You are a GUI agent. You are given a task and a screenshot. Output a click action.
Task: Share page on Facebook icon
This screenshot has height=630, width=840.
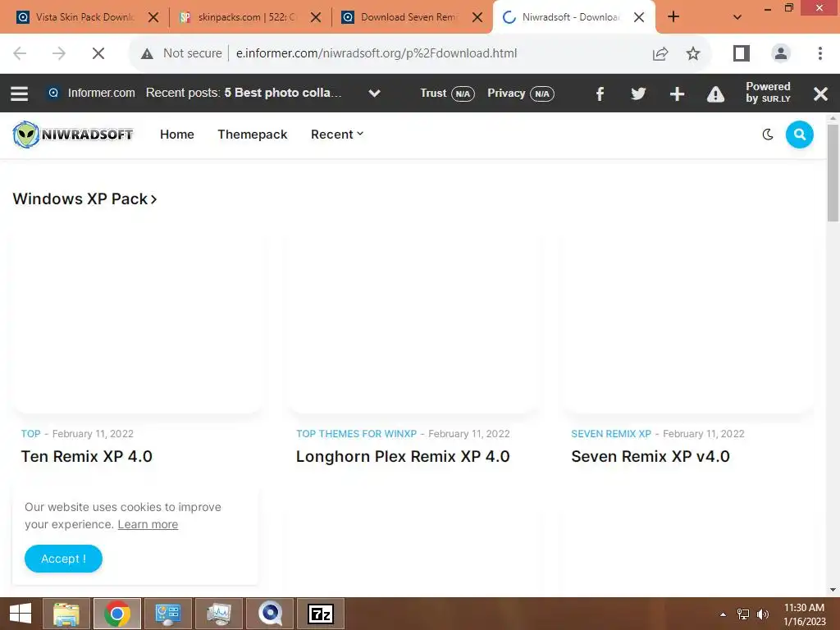pyautogui.click(x=600, y=94)
